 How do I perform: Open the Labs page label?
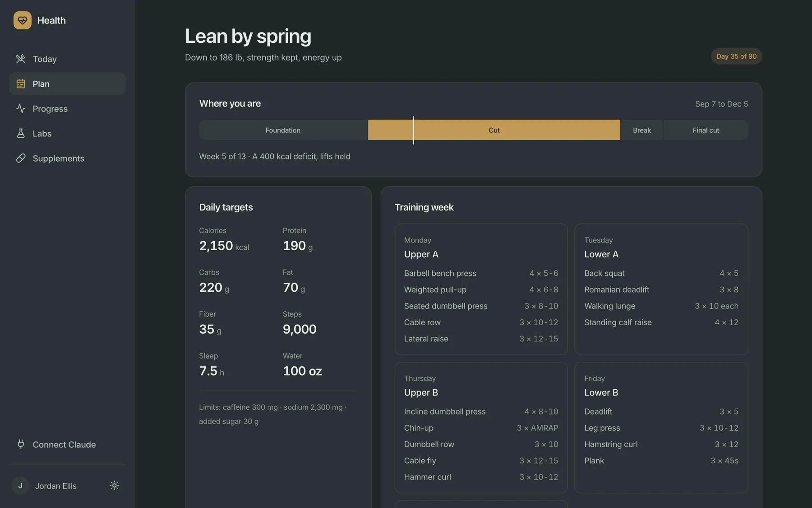(x=42, y=134)
